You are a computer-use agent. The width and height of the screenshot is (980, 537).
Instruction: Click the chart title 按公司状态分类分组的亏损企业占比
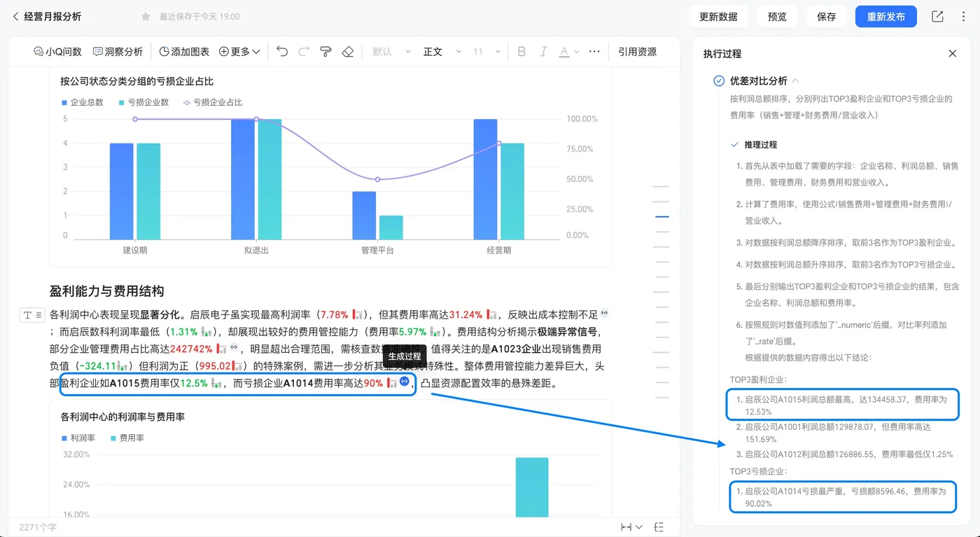pos(137,82)
